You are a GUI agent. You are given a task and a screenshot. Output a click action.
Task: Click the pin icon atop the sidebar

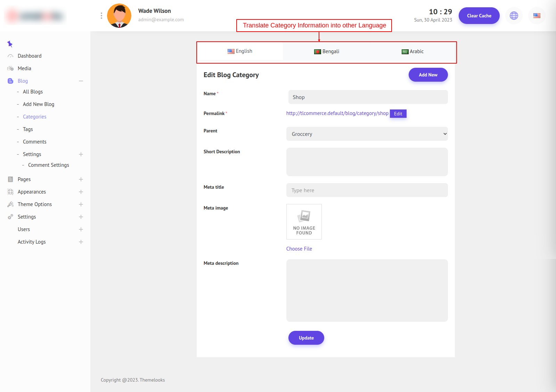tap(10, 44)
